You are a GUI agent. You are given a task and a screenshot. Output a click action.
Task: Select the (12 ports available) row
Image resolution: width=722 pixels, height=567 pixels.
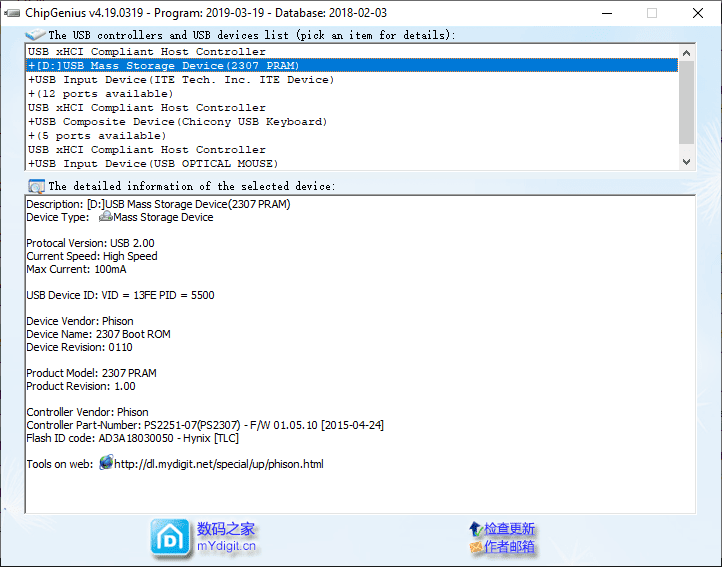(352, 94)
